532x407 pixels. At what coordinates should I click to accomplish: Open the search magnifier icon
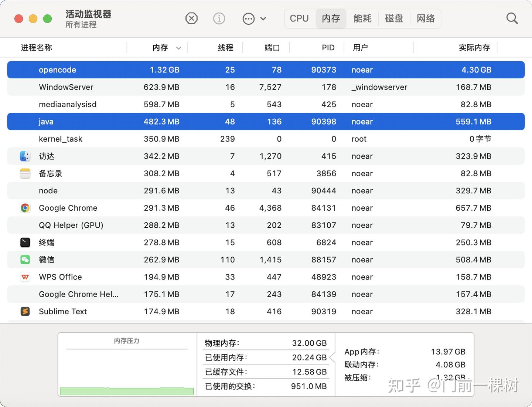512,18
